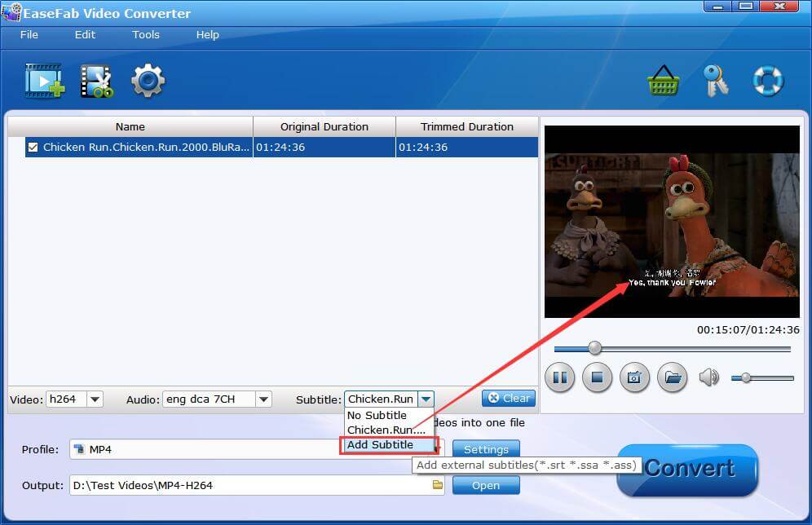Click the Convert button
Image resolution: width=812 pixels, height=525 pixels.
687,470
